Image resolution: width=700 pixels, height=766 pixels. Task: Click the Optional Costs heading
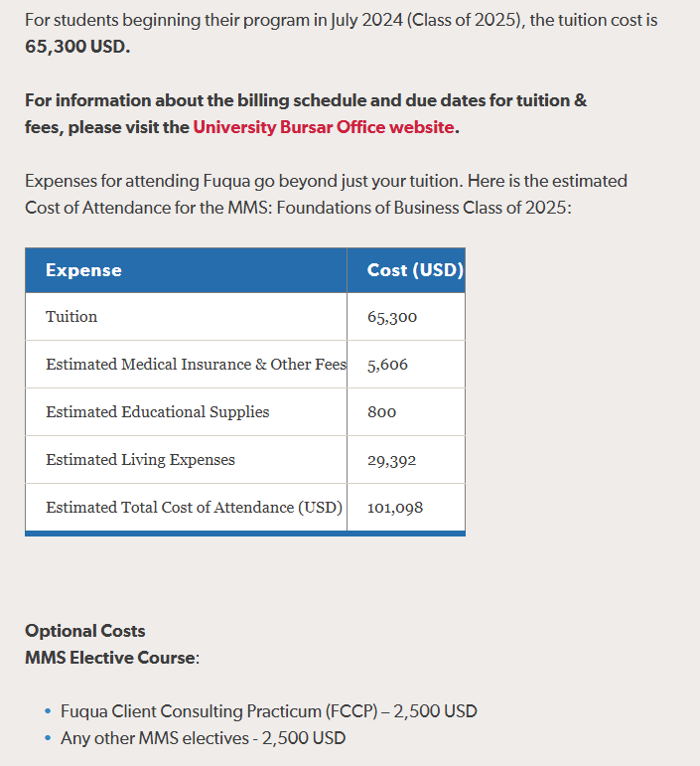click(x=84, y=631)
